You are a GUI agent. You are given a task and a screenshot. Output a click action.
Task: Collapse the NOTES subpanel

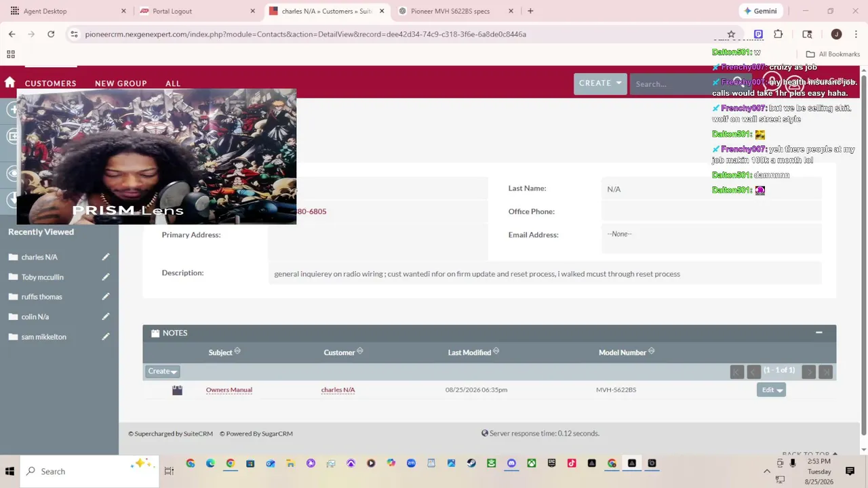pos(818,333)
